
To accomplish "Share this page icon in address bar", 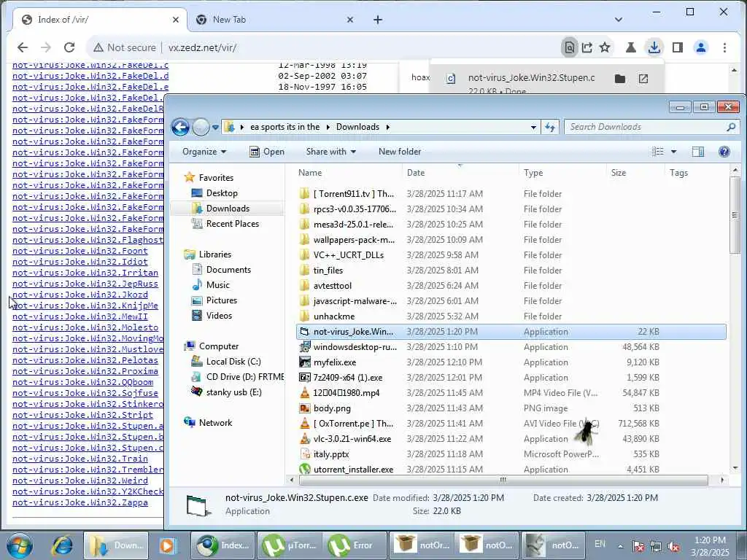I will coord(587,47).
